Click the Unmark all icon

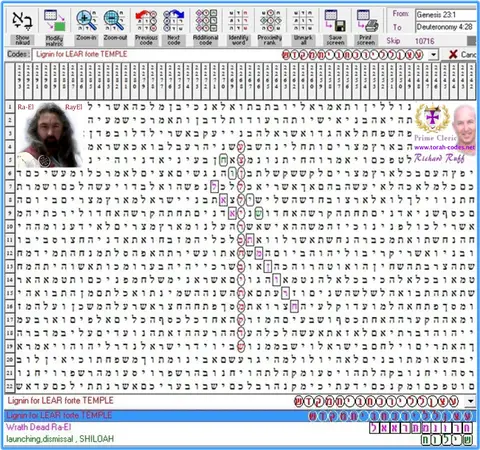[303, 21]
